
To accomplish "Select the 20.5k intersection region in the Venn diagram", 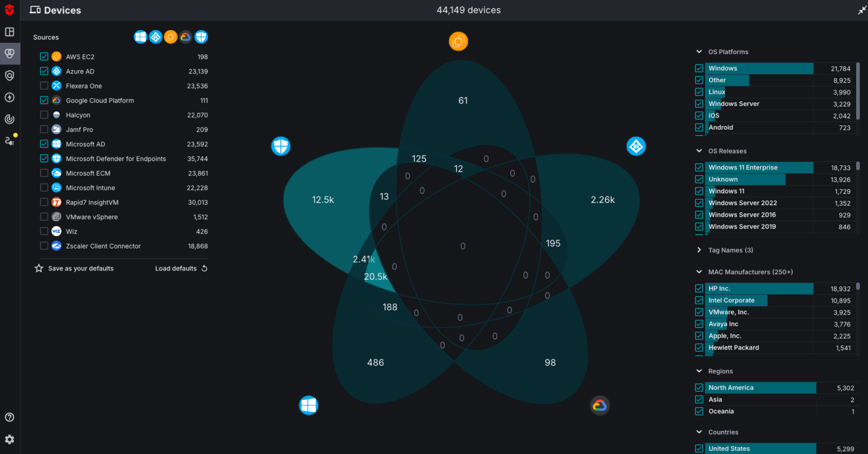I will [x=376, y=277].
